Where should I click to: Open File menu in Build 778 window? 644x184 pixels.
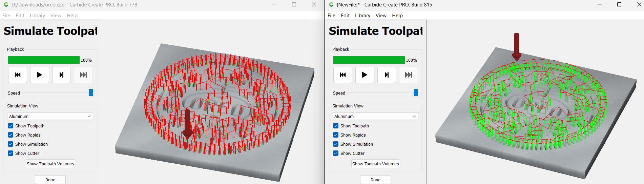[x=6, y=16]
